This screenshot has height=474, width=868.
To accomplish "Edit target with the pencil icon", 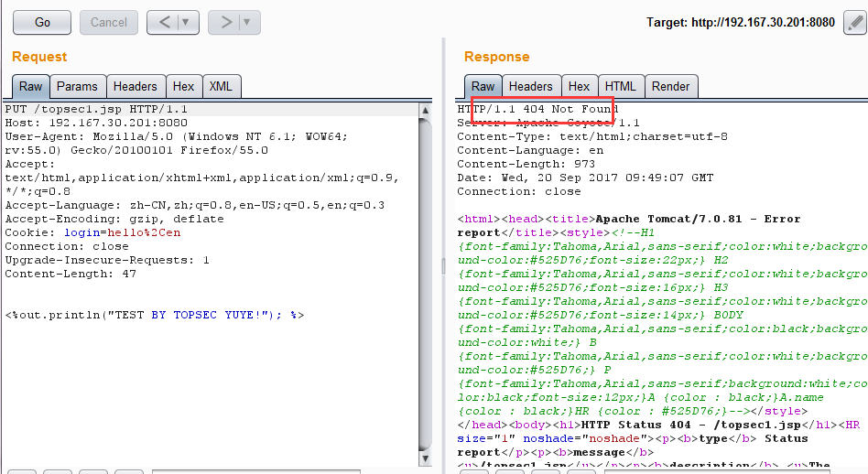I will coord(855,23).
